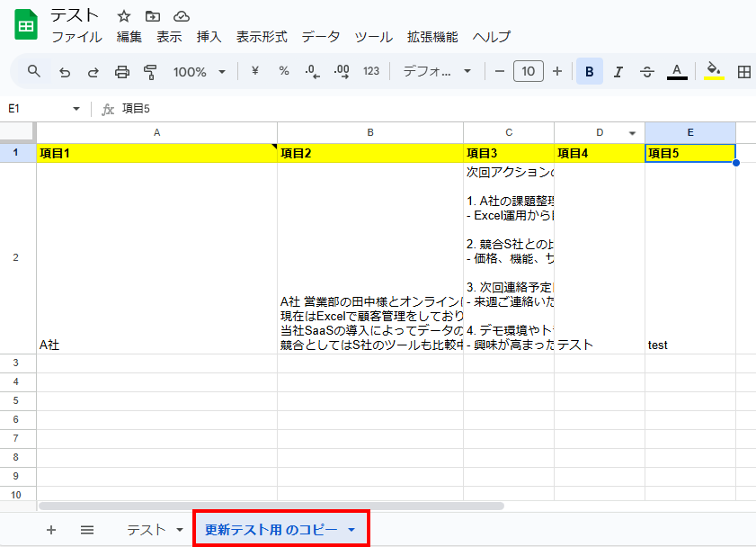Open the 表示形式 menu

(x=262, y=37)
